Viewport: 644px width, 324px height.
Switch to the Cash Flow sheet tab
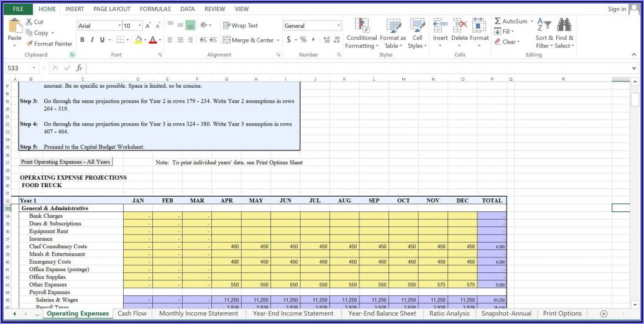132,313
